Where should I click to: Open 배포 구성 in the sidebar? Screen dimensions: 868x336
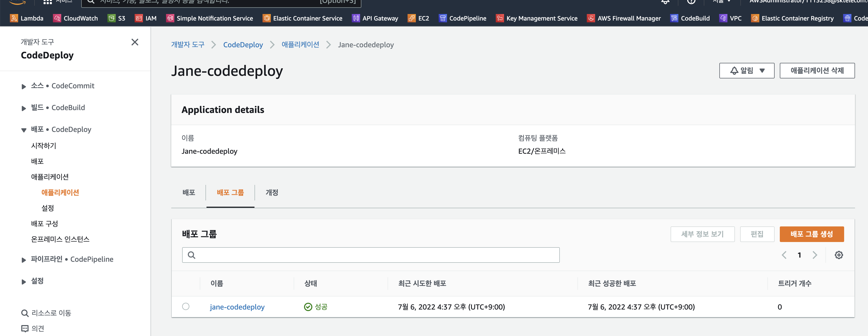tap(44, 223)
